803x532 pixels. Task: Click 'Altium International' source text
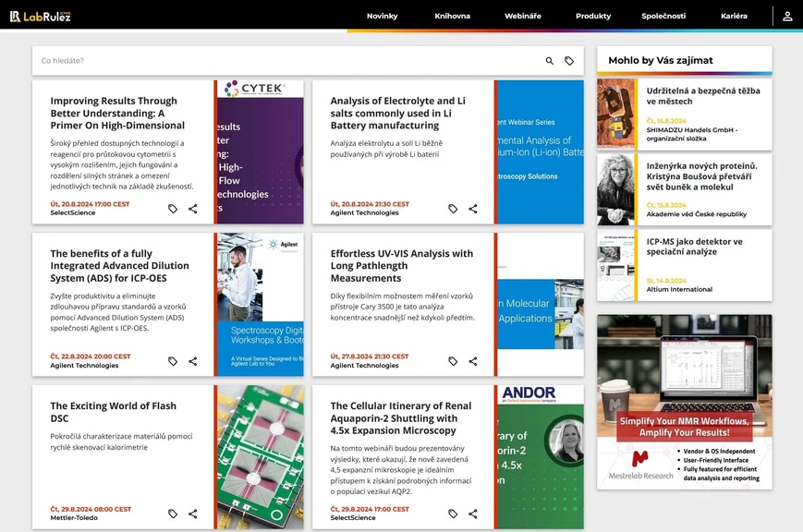coord(679,289)
